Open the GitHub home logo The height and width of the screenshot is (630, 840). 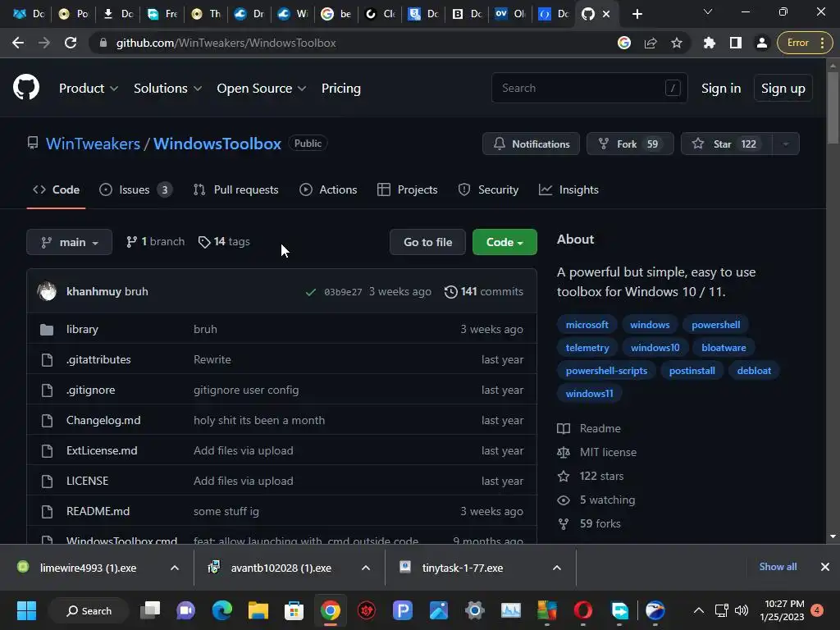(26, 88)
